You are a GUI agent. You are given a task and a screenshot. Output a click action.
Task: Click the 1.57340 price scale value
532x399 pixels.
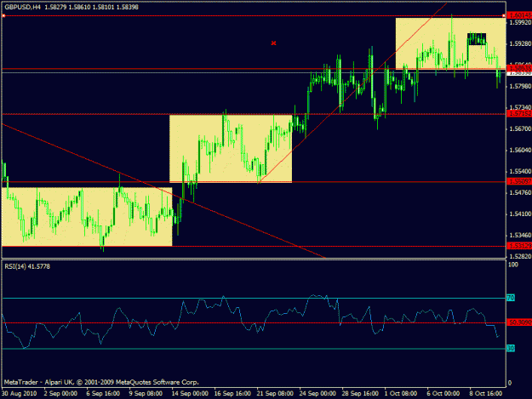coord(520,107)
